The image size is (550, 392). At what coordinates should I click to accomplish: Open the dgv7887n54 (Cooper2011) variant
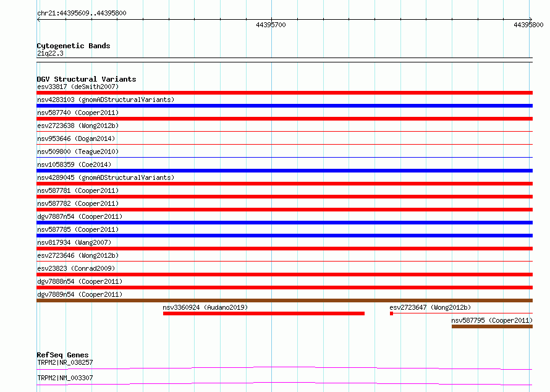pos(80,216)
